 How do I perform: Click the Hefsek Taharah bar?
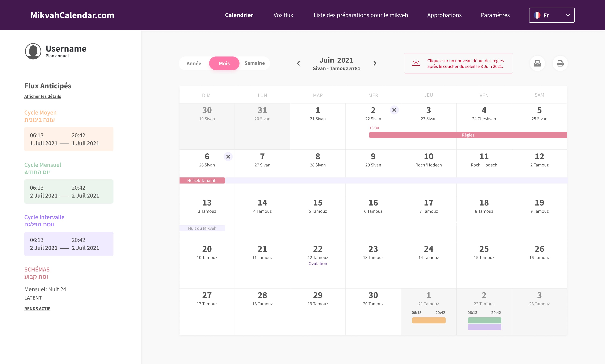202,180
